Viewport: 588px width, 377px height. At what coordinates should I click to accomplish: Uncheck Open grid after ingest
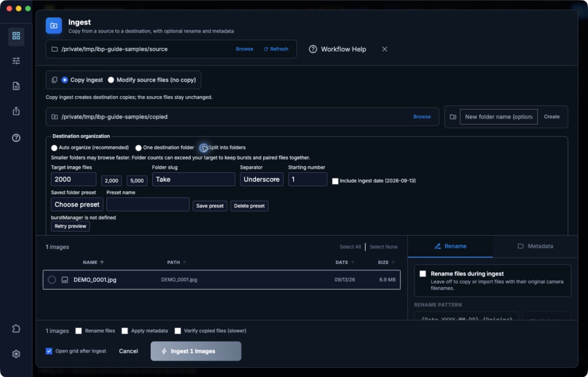click(x=49, y=351)
